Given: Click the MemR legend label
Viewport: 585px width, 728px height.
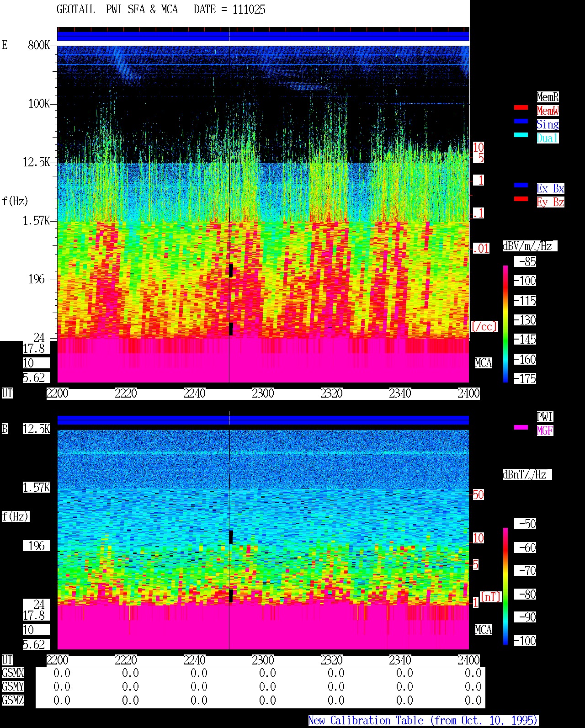Looking at the screenshot, I should (548, 97).
